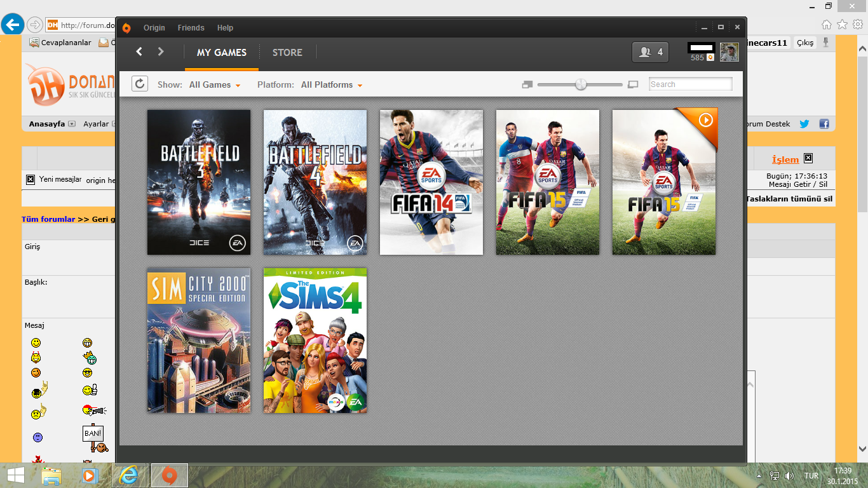Click the tile size slider handle

(x=581, y=85)
